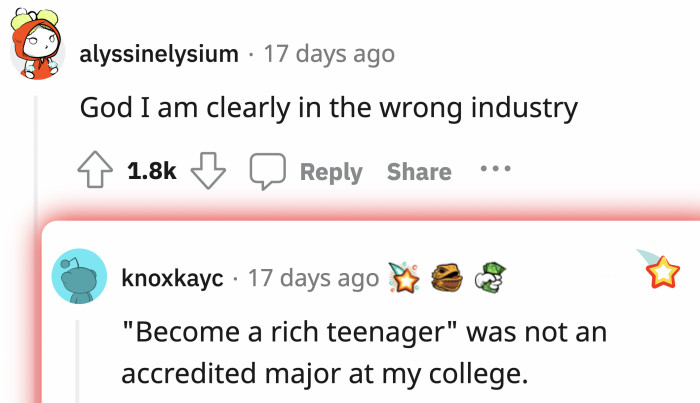Click the starburst award on knoxkayc's comment
Image resolution: width=700 pixels, height=403 pixels.
[402, 278]
